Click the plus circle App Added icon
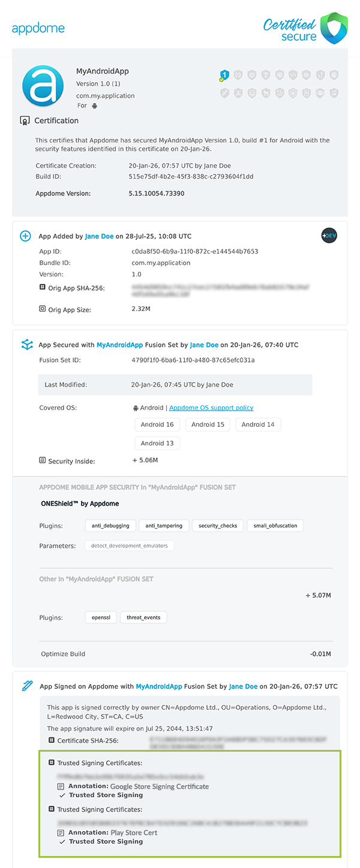This screenshot has height=868, width=360. point(26,236)
